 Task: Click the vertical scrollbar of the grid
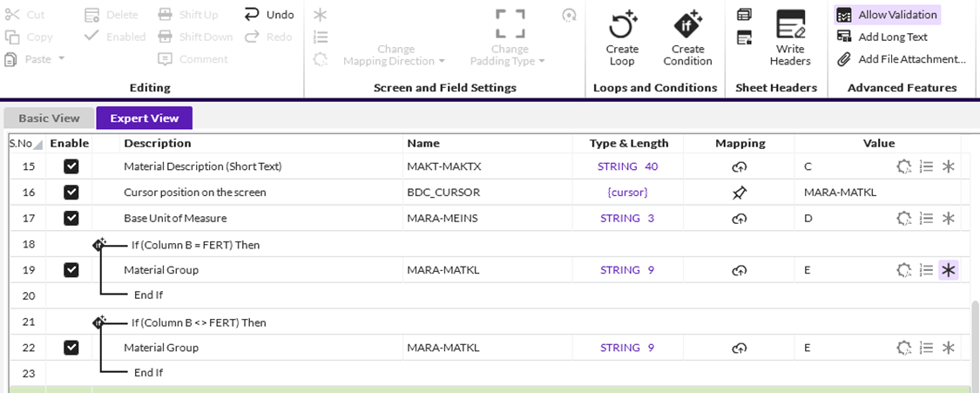tap(974, 340)
